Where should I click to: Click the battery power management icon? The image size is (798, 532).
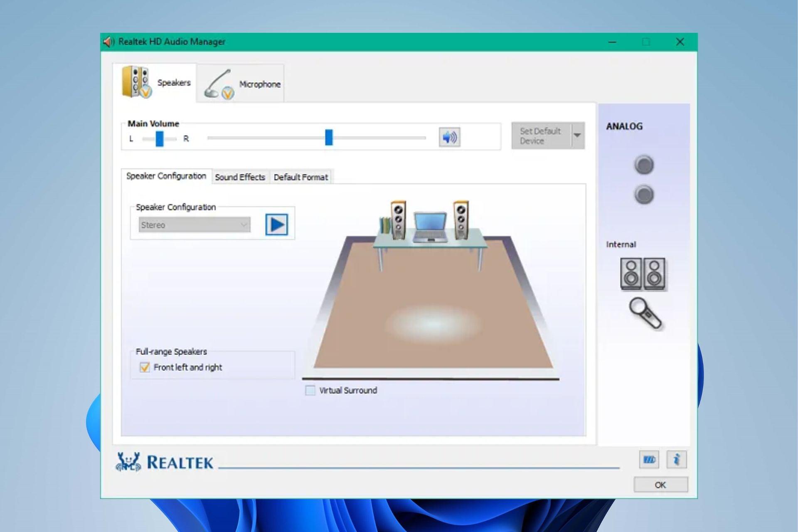649,459
